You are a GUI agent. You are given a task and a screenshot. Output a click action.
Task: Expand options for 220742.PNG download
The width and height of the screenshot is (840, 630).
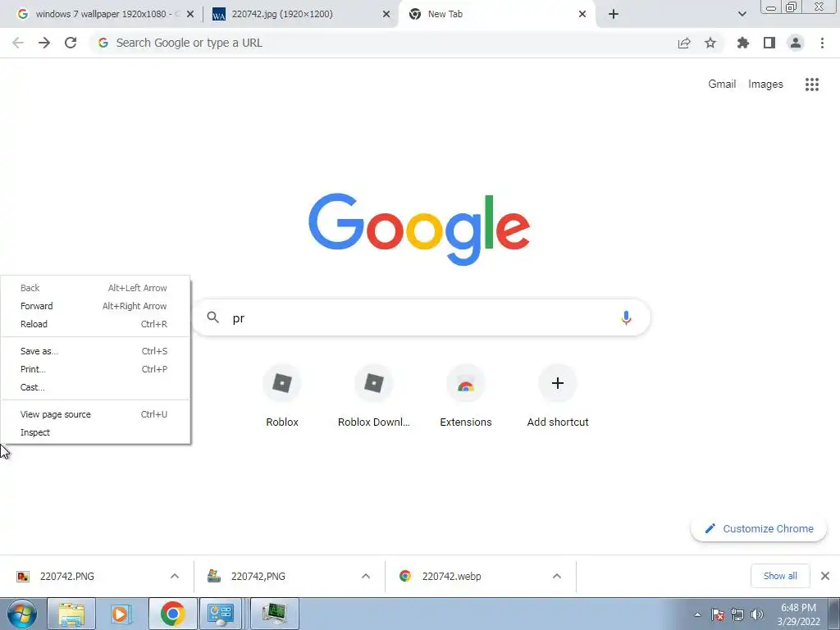175,576
